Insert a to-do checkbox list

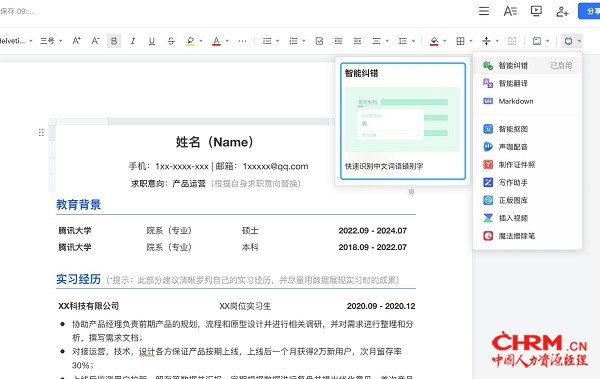coord(319,41)
